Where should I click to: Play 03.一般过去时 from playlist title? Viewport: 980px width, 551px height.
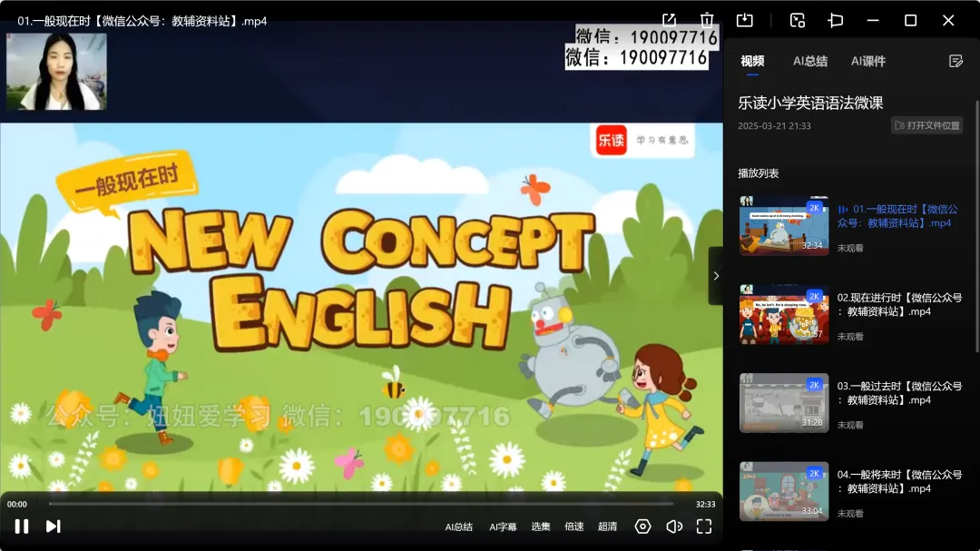tap(899, 393)
